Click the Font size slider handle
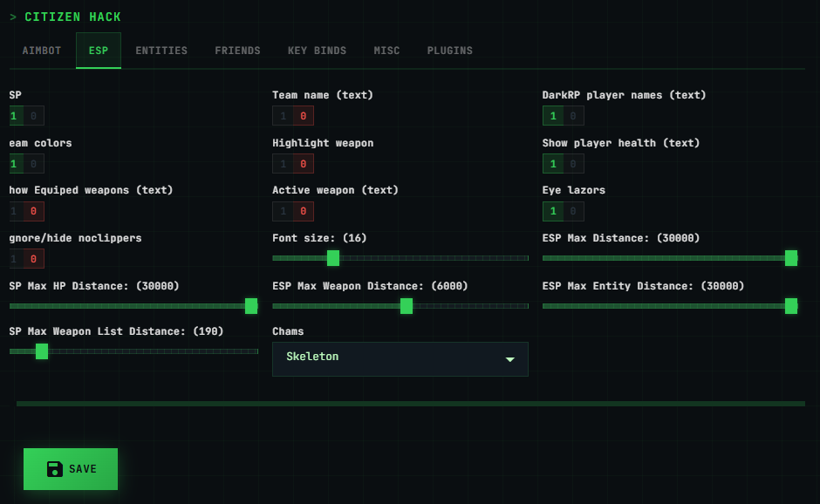This screenshot has width=820, height=504. tap(333, 258)
